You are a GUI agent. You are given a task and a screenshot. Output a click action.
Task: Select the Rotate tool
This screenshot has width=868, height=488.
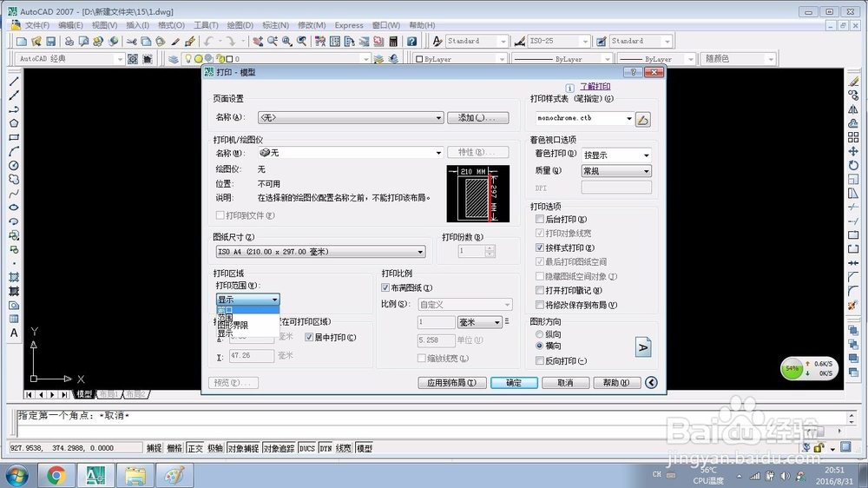(853, 165)
